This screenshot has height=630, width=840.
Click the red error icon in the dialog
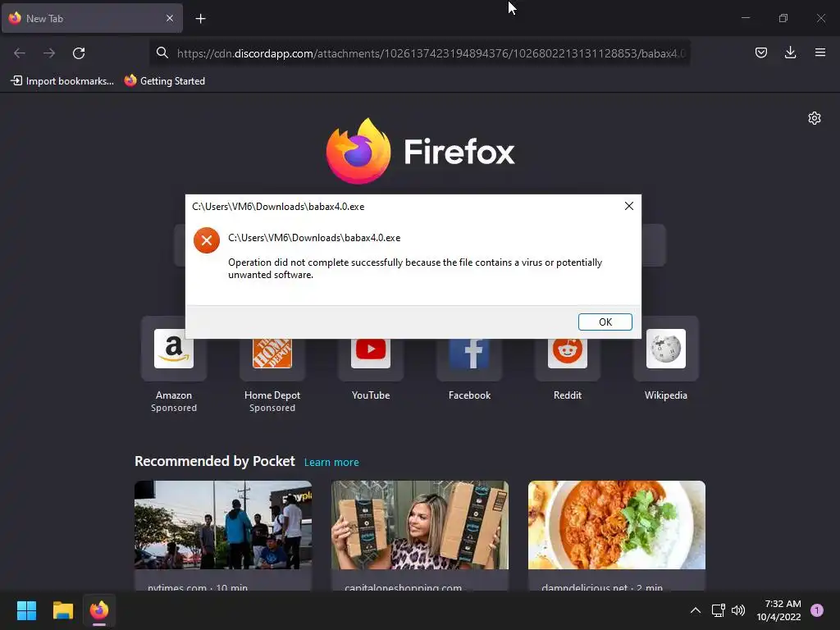click(207, 240)
